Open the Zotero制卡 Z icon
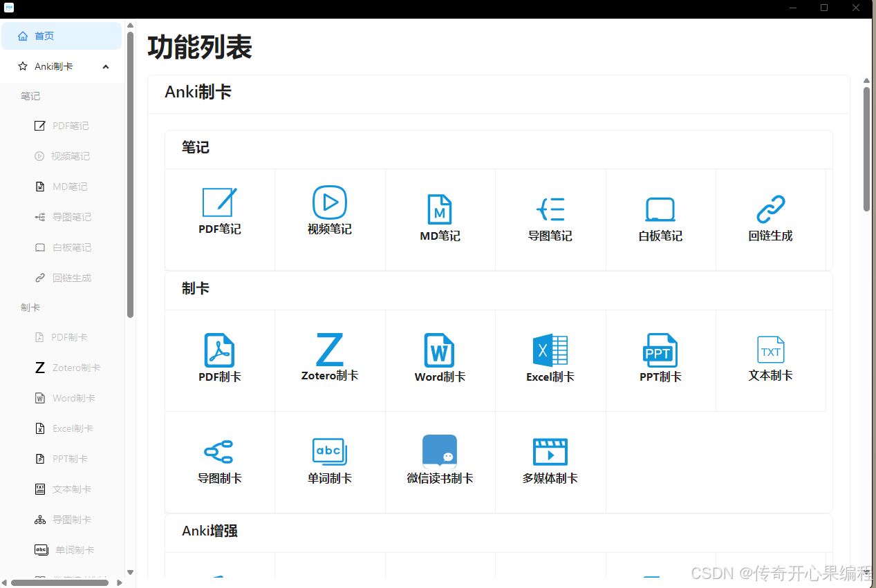The image size is (876, 588). pos(330,350)
